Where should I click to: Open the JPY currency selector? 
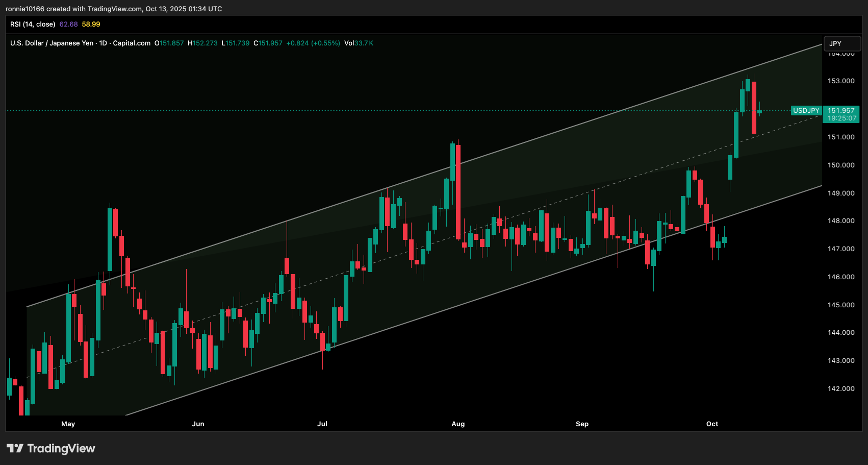coord(841,44)
